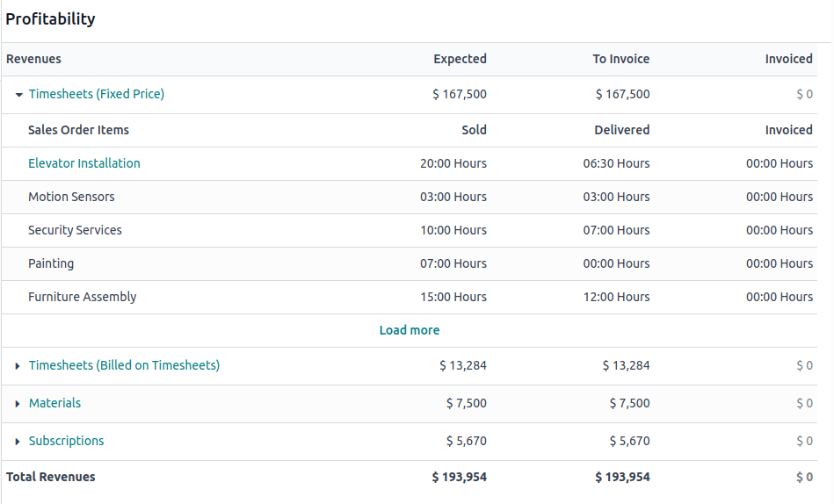Open the Elevator Installation sales order item

84,163
